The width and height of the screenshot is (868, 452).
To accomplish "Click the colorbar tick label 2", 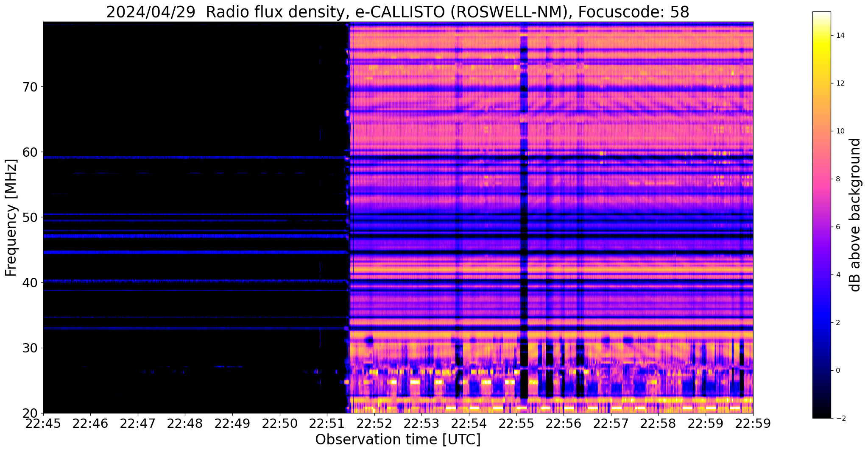I will tap(837, 323).
